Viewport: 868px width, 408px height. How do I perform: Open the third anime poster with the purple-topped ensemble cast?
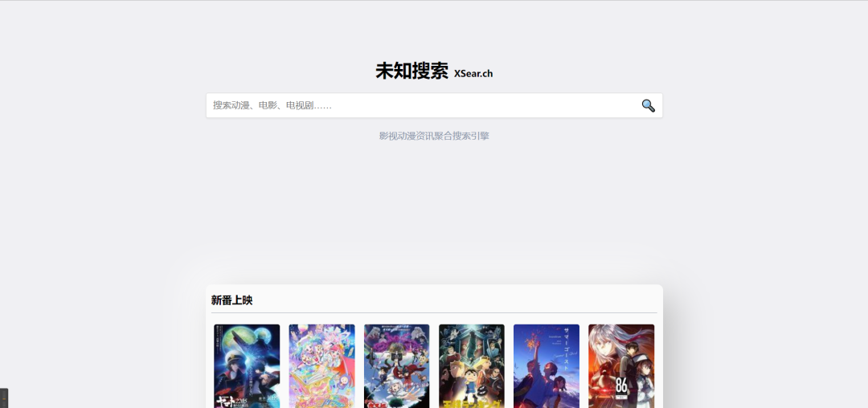396,366
